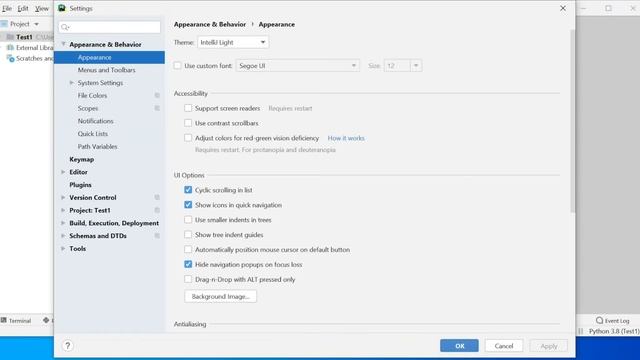Click the Python 3.8 (Test1) interpreter status
Image resolution: width=640 pixels, height=360 pixels.
point(614,331)
